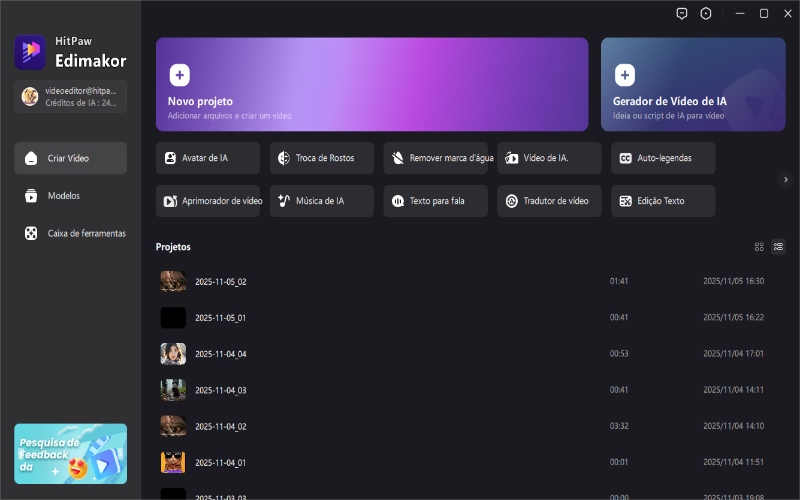
Task: Switch projects to list view
Action: point(778,247)
